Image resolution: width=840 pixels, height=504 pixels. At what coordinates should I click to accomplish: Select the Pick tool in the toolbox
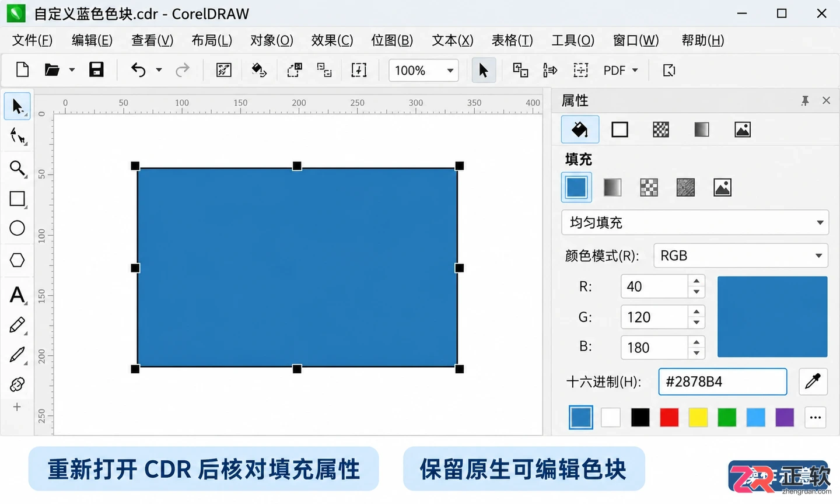click(17, 106)
